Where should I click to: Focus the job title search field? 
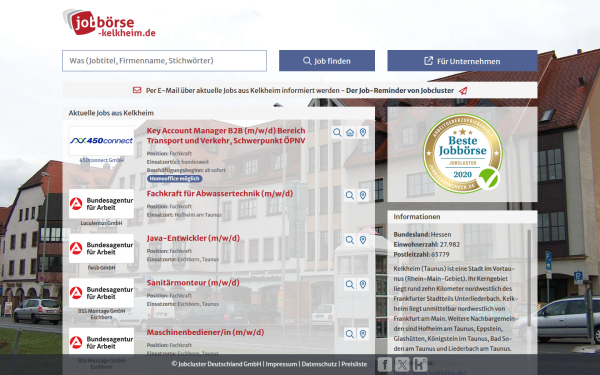pyautogui.click(x=165, y=60)
